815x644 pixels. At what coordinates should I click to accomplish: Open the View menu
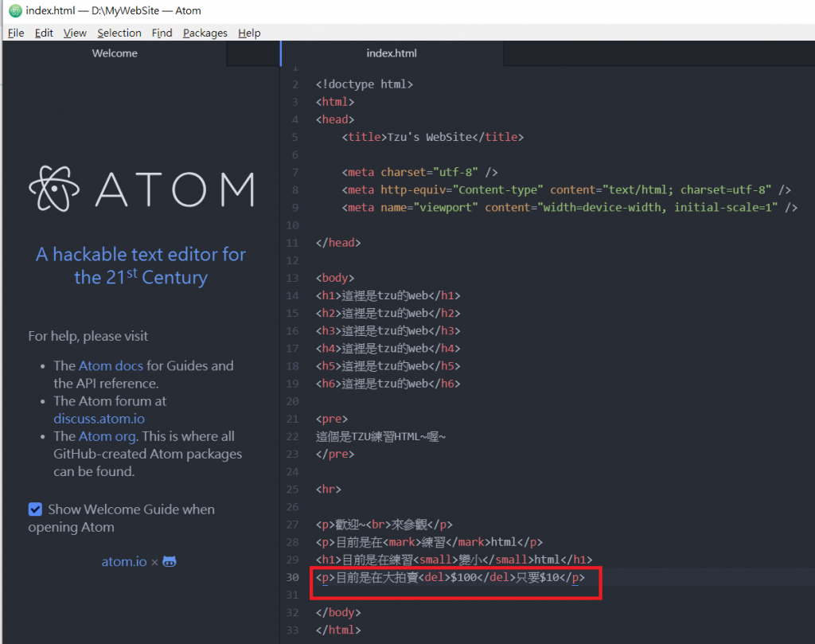[75, 33]
